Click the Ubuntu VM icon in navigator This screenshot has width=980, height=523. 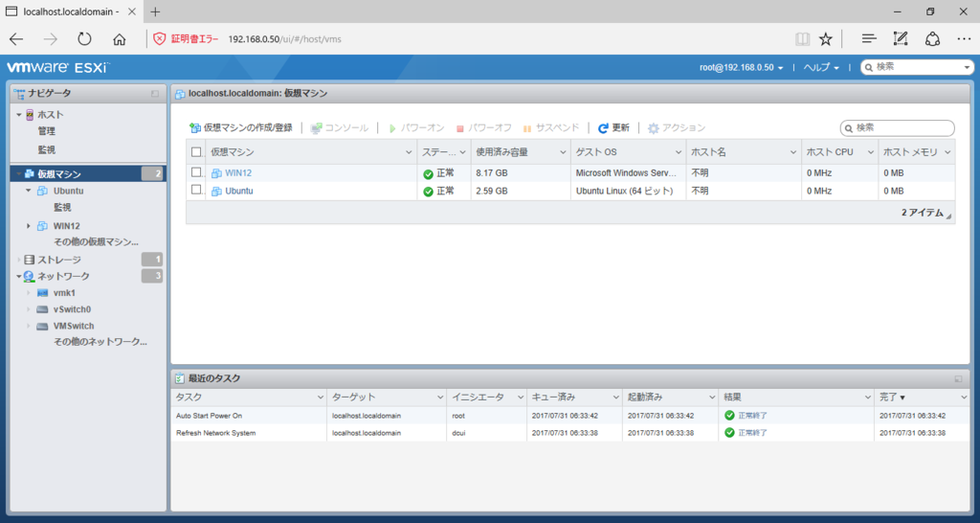click(42, 191)
